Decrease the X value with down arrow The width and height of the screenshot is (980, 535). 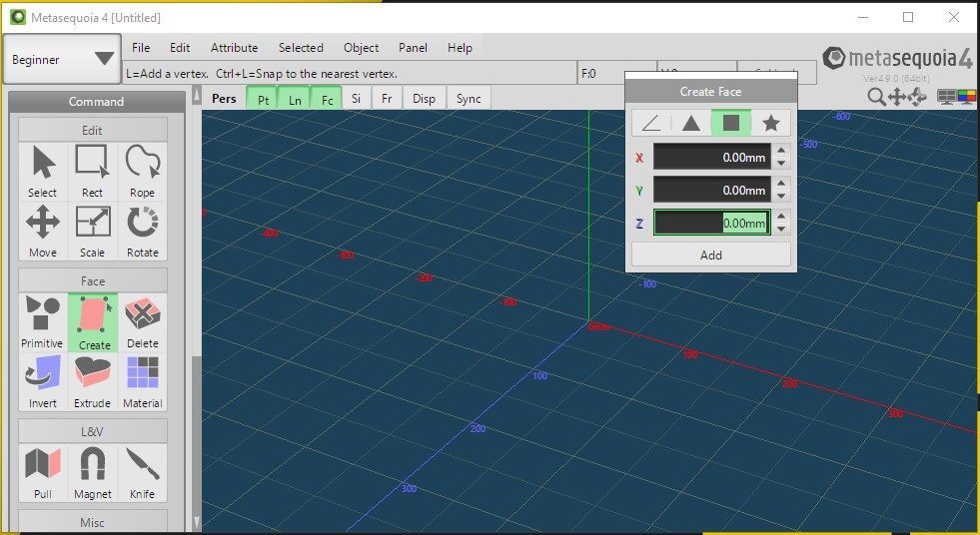coord(781,164)
